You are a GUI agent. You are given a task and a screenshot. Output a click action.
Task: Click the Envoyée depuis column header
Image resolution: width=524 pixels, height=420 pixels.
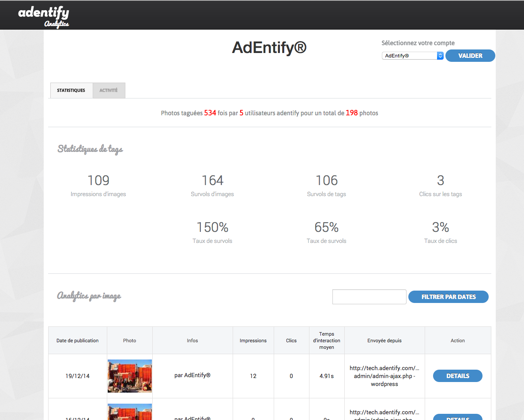pyautogui.click(x=385, y=341)
